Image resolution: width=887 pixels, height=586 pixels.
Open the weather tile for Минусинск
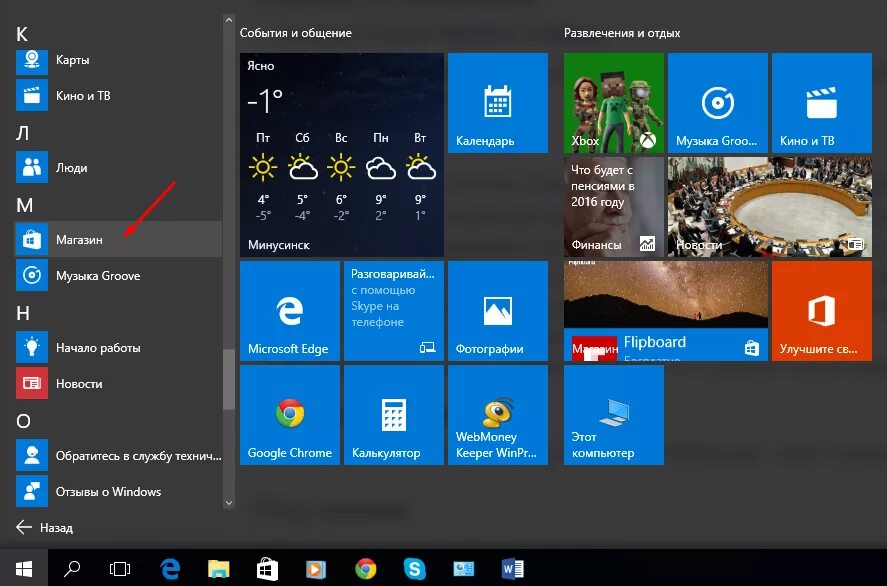point(342,155)
